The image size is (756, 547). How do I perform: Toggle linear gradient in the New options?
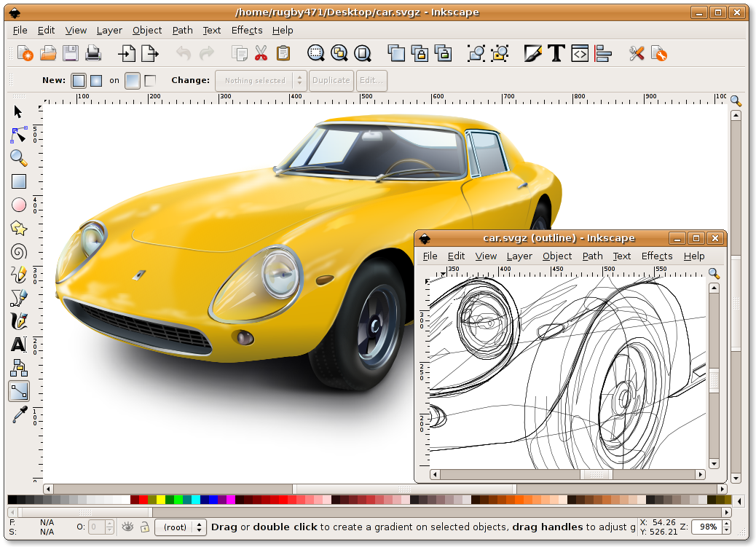78,80
